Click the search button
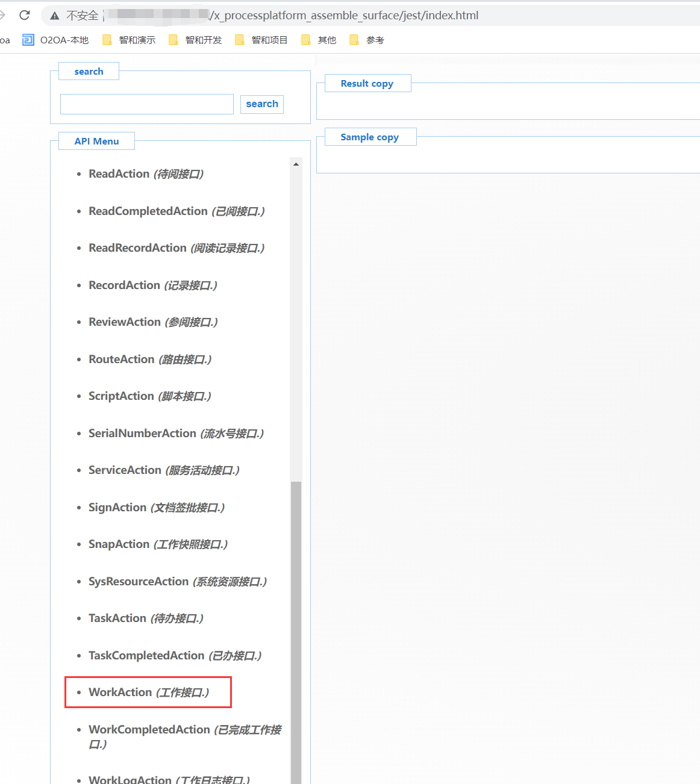The height and width of the screenshot is (784, 700). (x=262, y=104)
